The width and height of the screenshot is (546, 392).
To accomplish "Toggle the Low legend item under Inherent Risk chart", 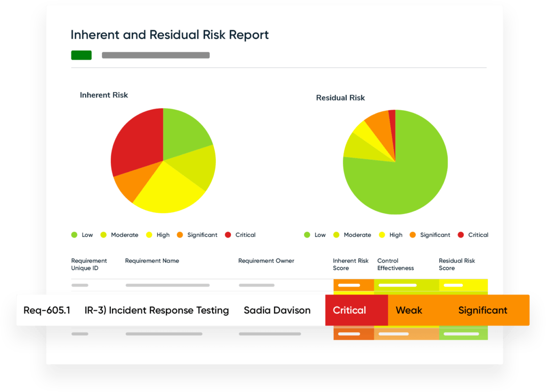I will coord(82,235).
